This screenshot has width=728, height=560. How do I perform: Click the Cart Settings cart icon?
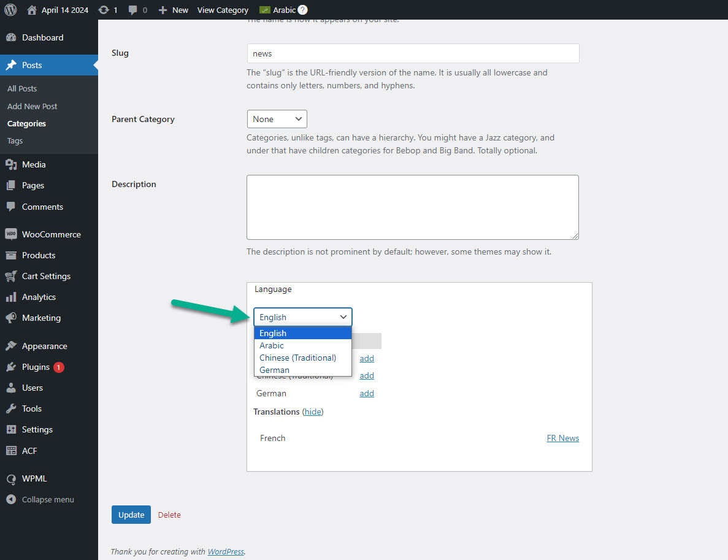pos(11,276)
